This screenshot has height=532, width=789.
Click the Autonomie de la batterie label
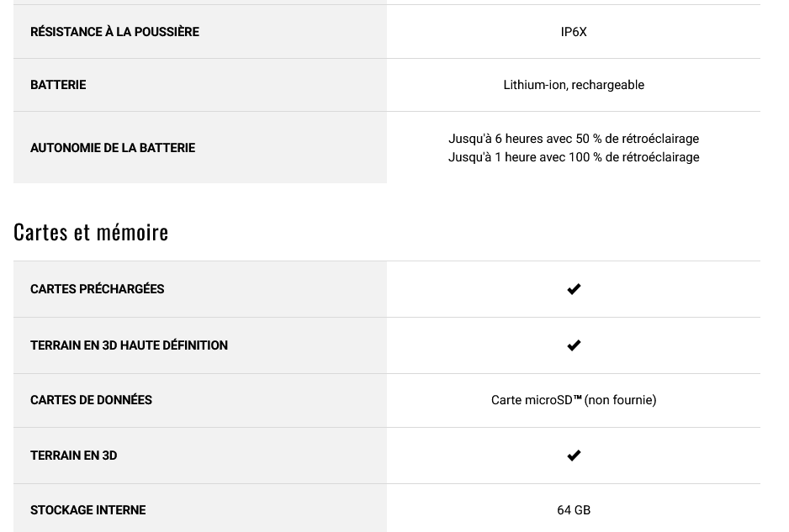coord(113,148)
